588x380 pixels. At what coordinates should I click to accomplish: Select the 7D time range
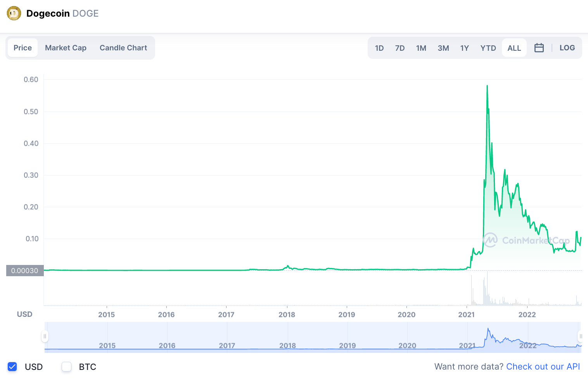point(400,48)
